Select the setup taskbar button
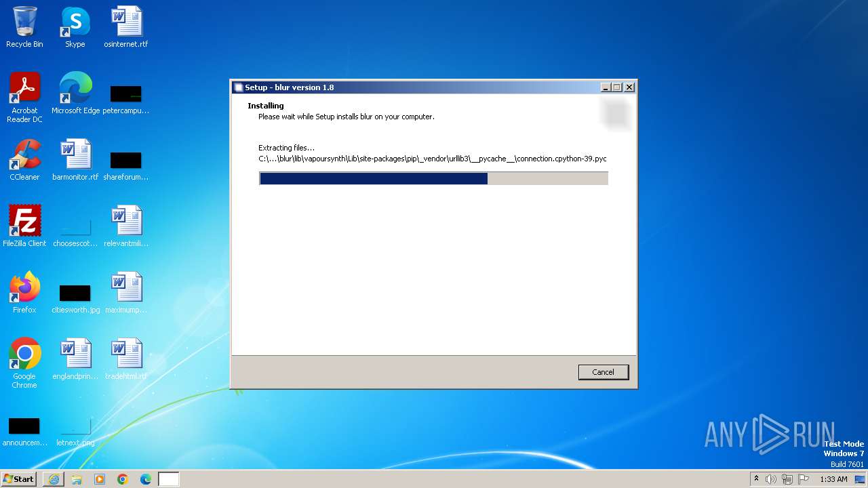Viewport: 868px width, 488px height. pos(169,479)
